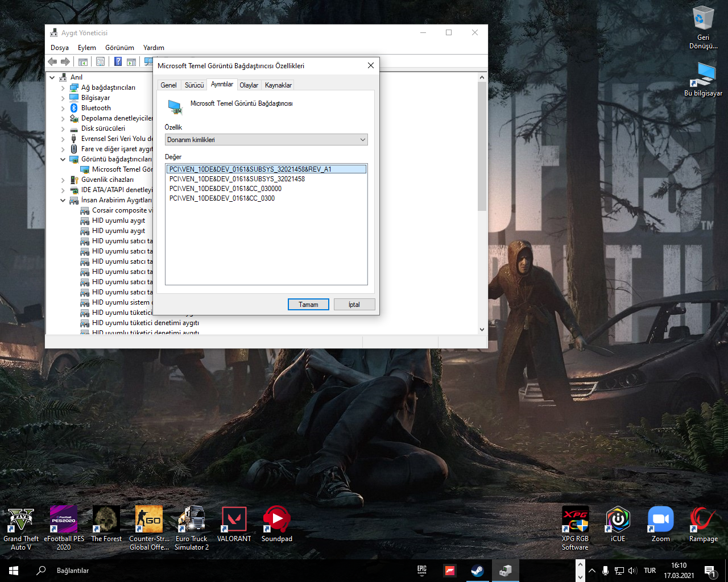The height and width of the screenshot is (582, 728).
Task: Collapse the Görüntü bağdaştırıcıları node
Action: tap(63, 160)
